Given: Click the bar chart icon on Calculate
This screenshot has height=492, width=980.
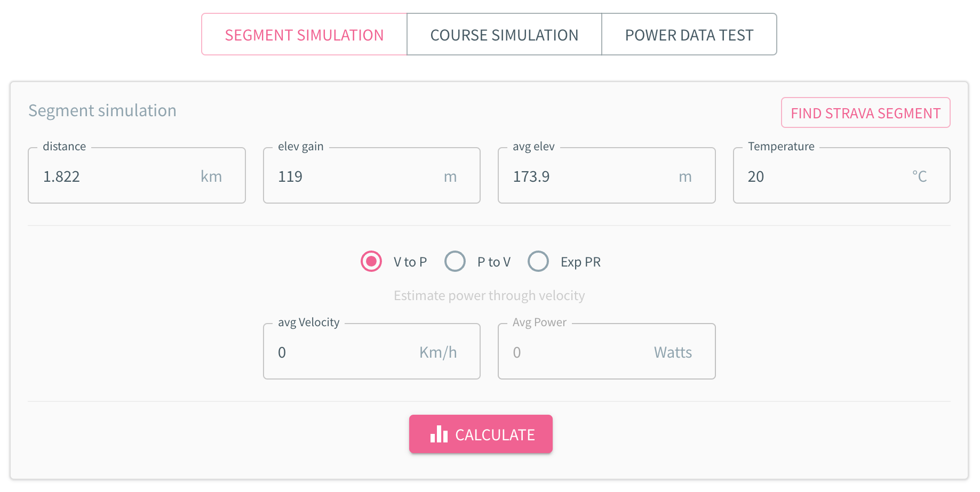Looking at the screenshot, I should (x=439, y=434).
